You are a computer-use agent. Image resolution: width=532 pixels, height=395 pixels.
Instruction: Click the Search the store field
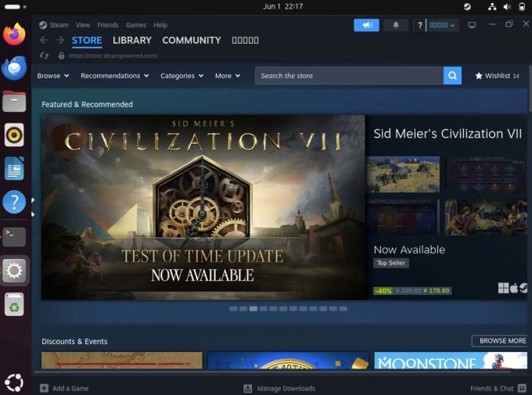[349, 75]
